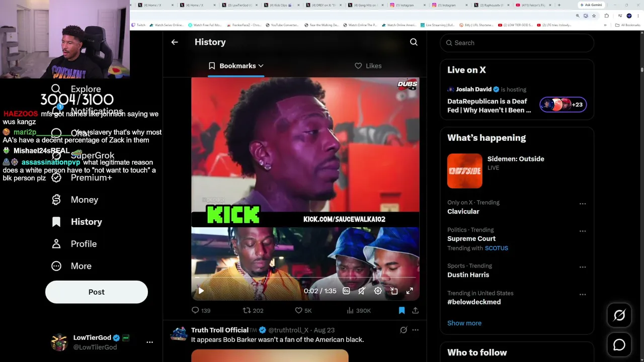Open more options for Supreme Court trend
Viewport: 644px width, 362px height.
tap(583, 231)
